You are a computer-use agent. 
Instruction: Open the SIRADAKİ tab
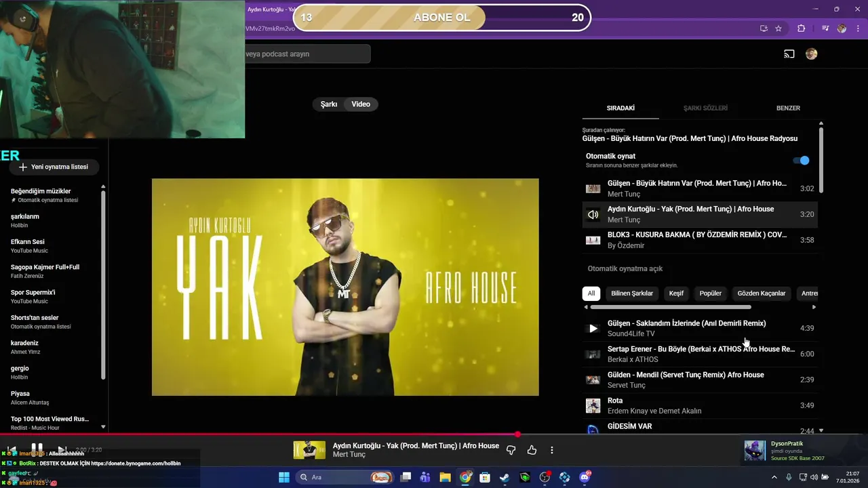(620, 108)
